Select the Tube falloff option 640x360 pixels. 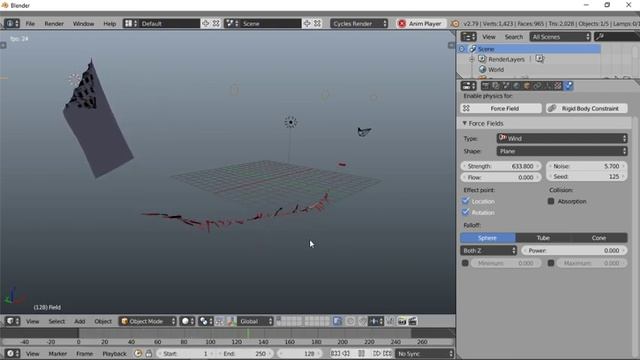pyautogui.click(x=543, y=238)
